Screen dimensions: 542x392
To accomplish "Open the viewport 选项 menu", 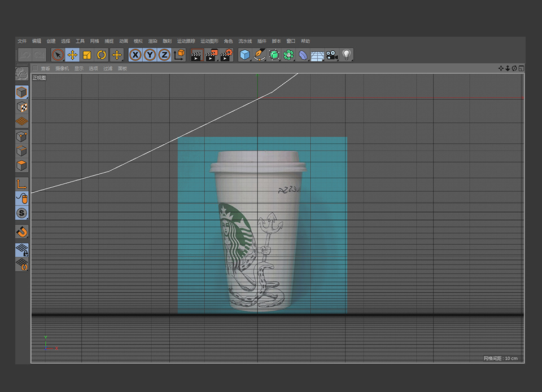I will [94, 68].
